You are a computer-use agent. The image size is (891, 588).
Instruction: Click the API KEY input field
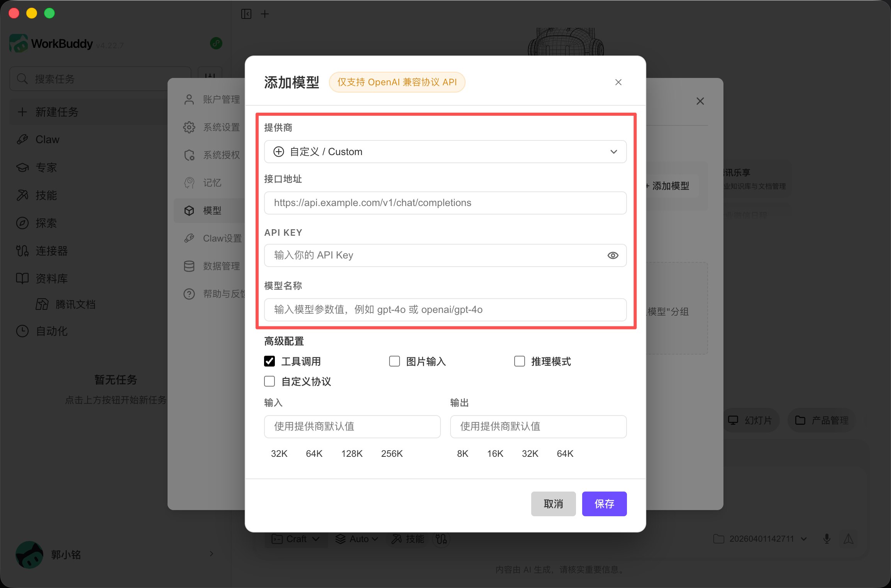[x=445, y=255]
